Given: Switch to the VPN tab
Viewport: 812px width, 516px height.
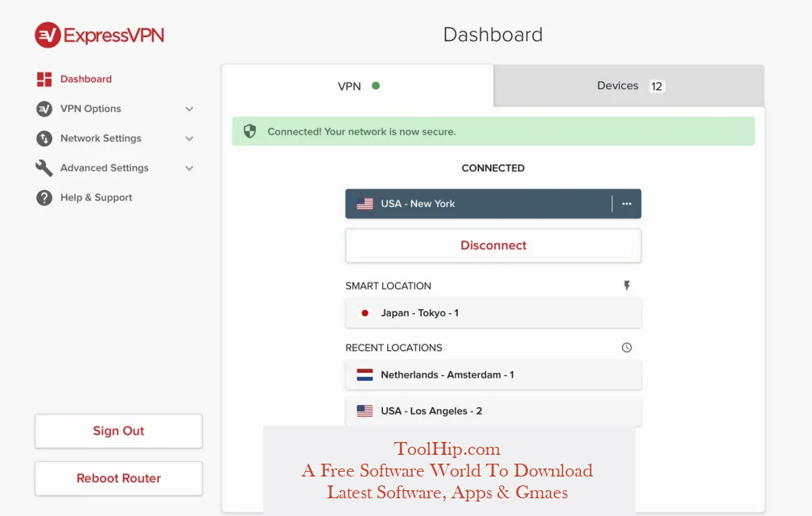Looking at the screenshot, I should 358,86.
